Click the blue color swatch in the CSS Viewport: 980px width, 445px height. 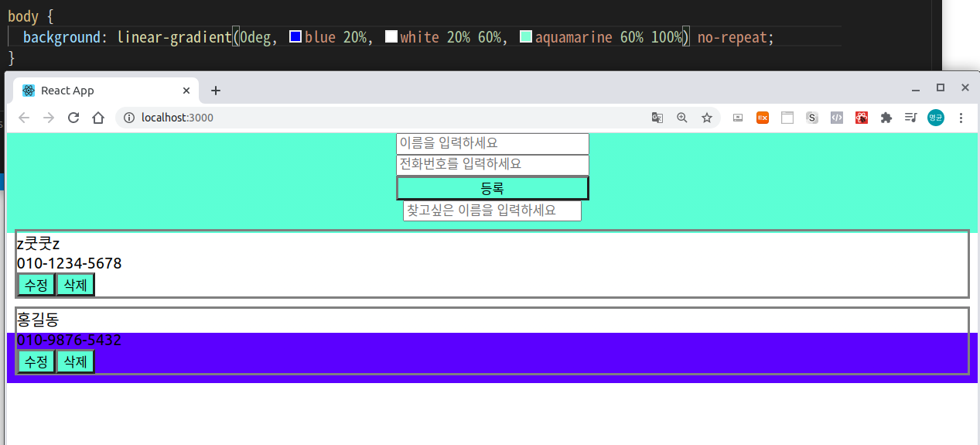tap(295, 36)
